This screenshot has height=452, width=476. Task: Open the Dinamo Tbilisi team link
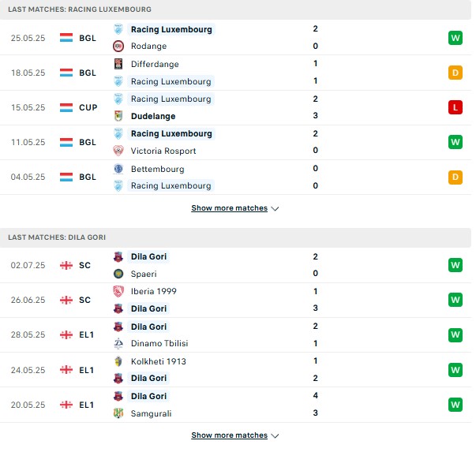click(x=159, y=343)
